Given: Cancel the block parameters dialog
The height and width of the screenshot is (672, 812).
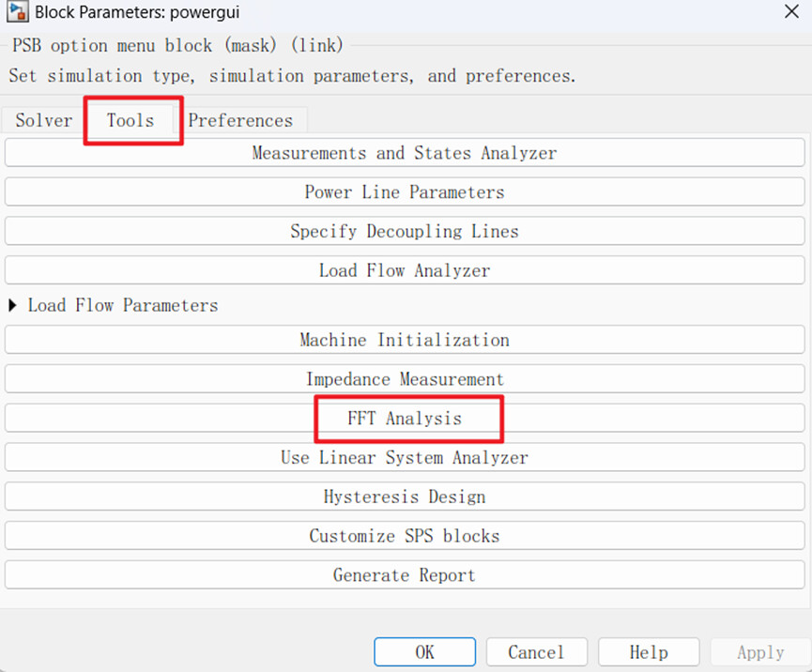Looking at the screenshot, I should [536, 652].
